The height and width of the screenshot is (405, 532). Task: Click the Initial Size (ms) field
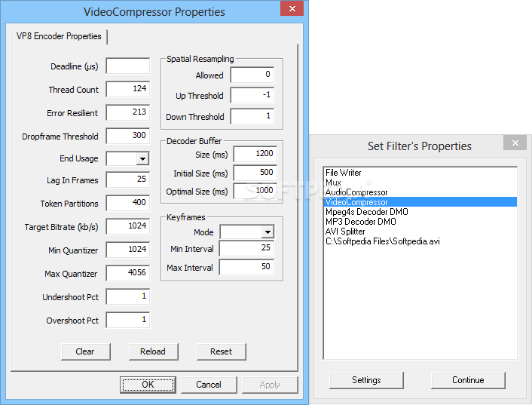point(255,173)
